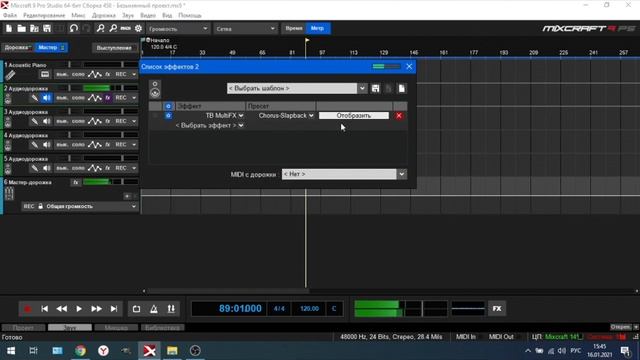Open the instrument keyboard icon on Acoustic Piano track
This screenshot has height=360, width=640.
[x=44, y=74]
